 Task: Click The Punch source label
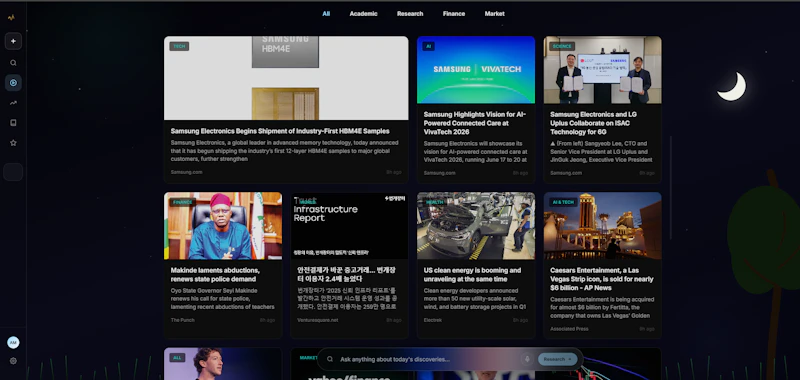pyautogui.click(x=183, y=320)
